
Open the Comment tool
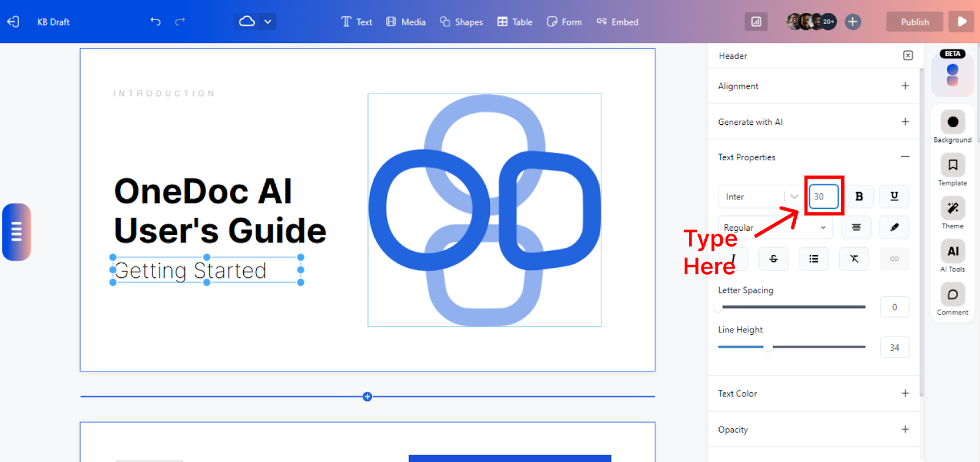952,299
